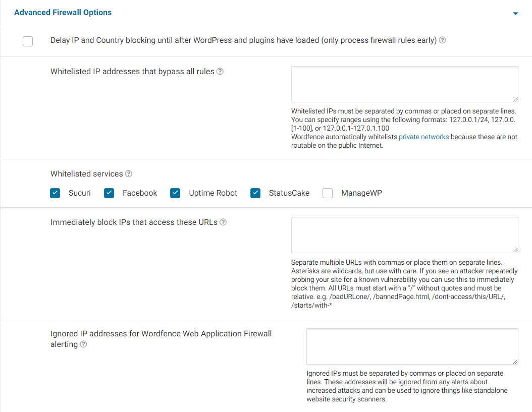The height and width of the screenshot is (412, 532).
Task: Uncheck the Sucuri whitelisted service
Action: point(55,193)
